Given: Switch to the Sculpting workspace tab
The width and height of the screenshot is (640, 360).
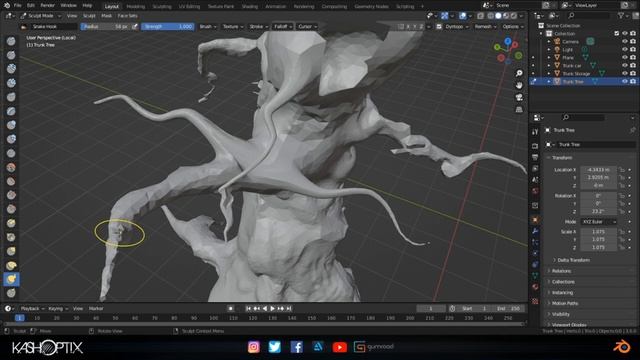Looking at the screenshot, I should point(162,7).
